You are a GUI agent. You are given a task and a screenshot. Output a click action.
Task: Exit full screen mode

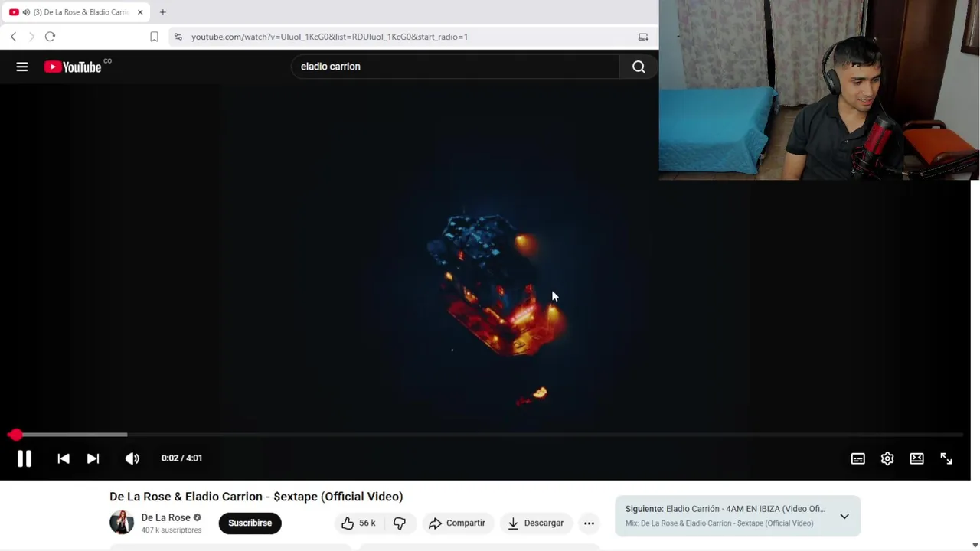[x=946, y=458]
